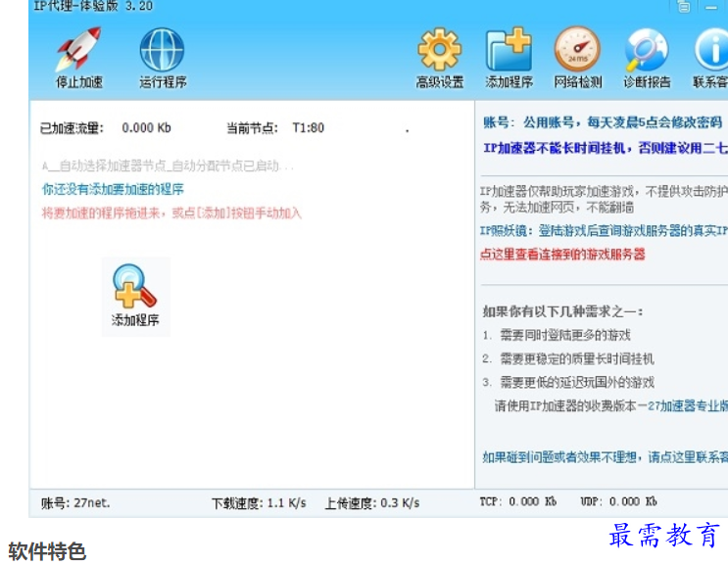Viewport: 728px width, 566px height.
Task: Click the 当前节点 T1:80 value
Action: (309, 127)
